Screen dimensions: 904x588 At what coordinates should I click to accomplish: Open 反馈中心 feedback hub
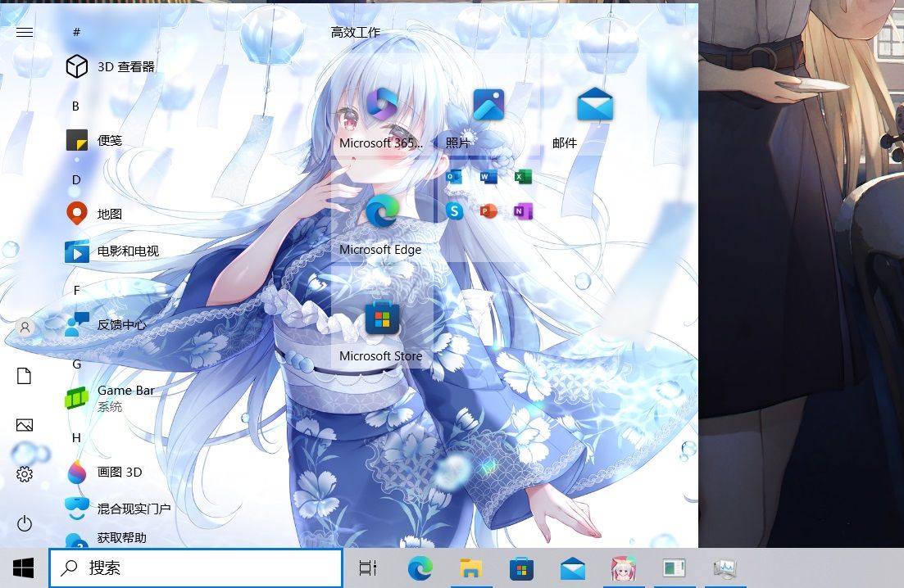(106, 325)
